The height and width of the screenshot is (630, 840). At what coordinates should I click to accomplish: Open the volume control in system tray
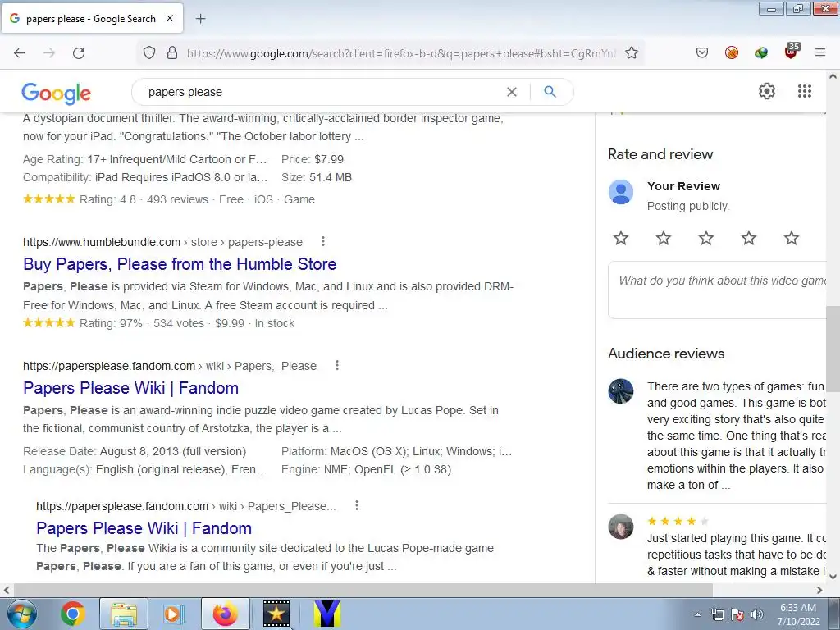tap(757, 614)
